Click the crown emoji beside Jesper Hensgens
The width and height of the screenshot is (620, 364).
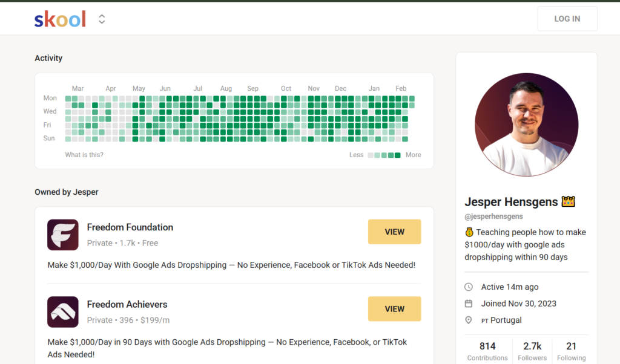567,201
